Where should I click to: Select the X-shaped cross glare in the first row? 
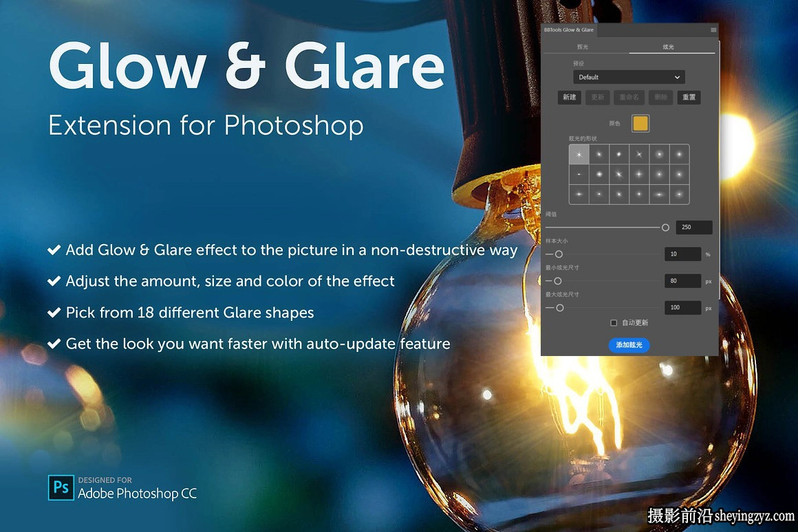tap(639, 155)
